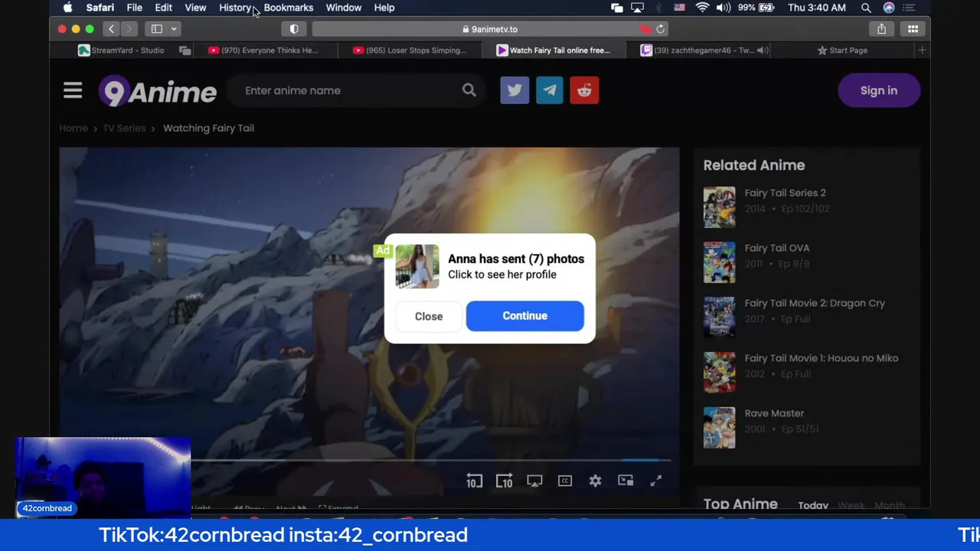
Task: Open Fairy Tail Series 2 link
Action: (x=785, y=193)
